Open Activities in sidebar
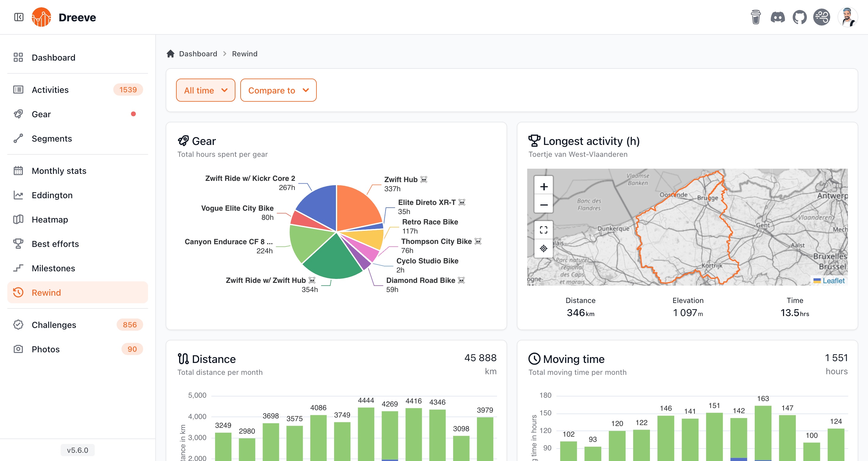868x461 pixels. (x=77, y=90)
